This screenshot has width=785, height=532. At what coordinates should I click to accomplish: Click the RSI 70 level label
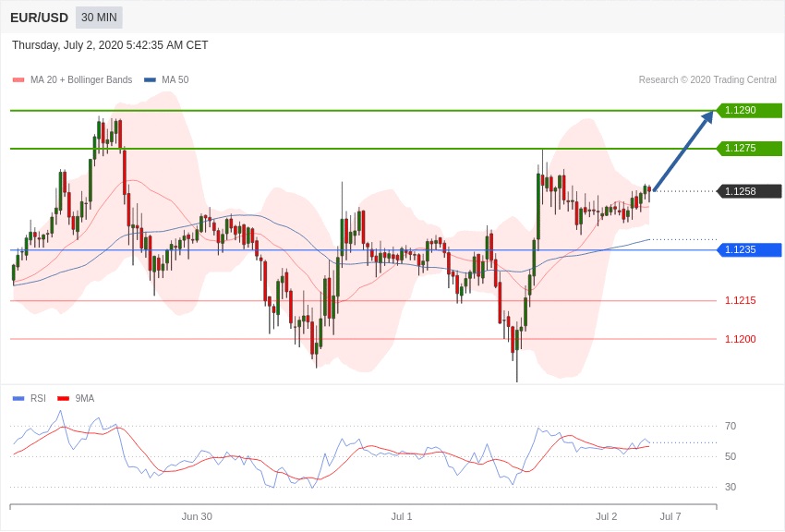[x=731, y=427]
